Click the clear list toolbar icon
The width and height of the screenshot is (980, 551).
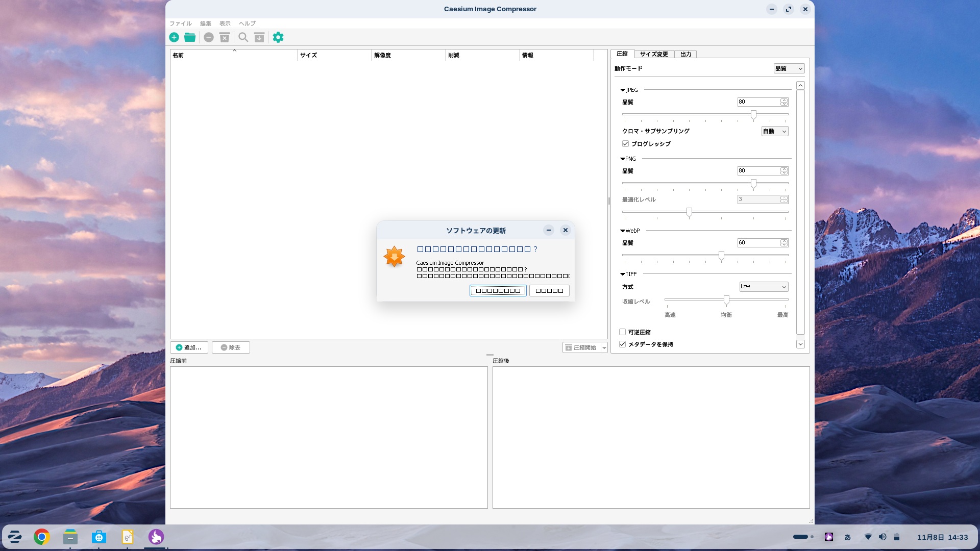[x=225, y=37]
